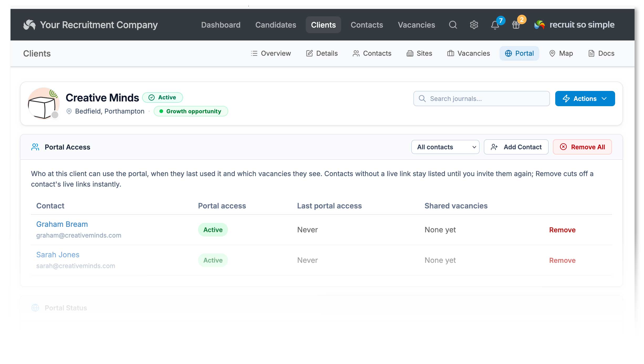
Task: Switch to the Map tab
Action: (561, 53)
